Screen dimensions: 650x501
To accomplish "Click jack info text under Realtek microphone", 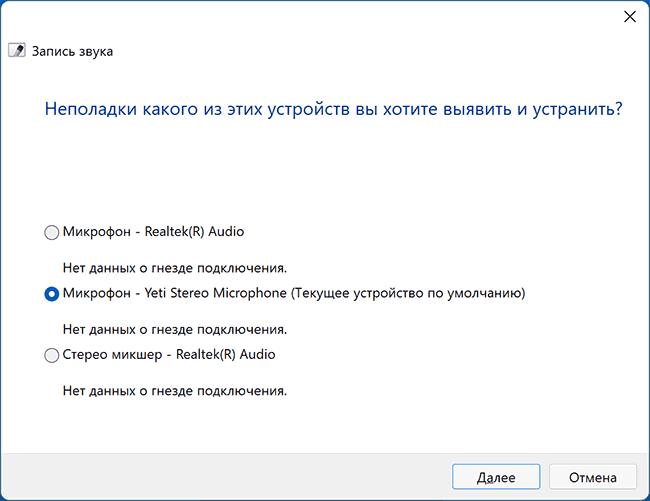I will click(175, 267).
